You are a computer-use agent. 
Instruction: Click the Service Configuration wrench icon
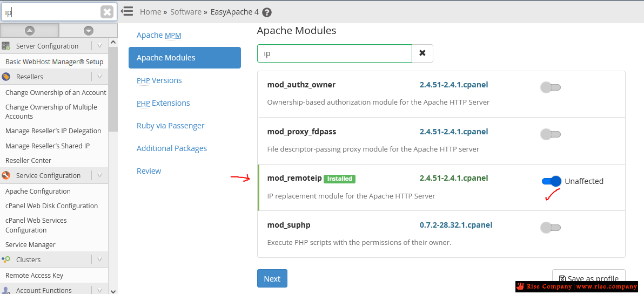[6, 175]
